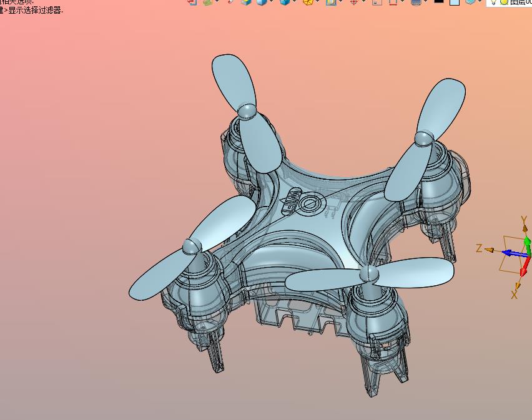Click the document sheet icon in toolbar
Viewport: 532px width, 420px height.
point(377,2)
